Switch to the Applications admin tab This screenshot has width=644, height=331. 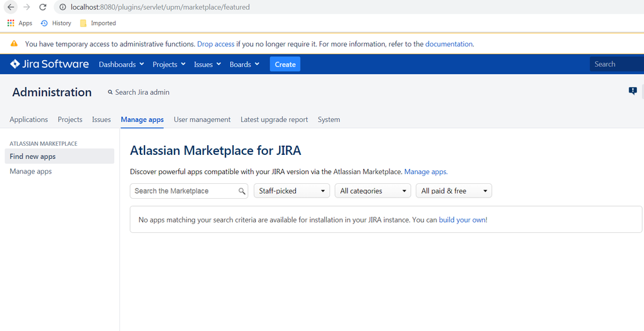pos(29,119)
